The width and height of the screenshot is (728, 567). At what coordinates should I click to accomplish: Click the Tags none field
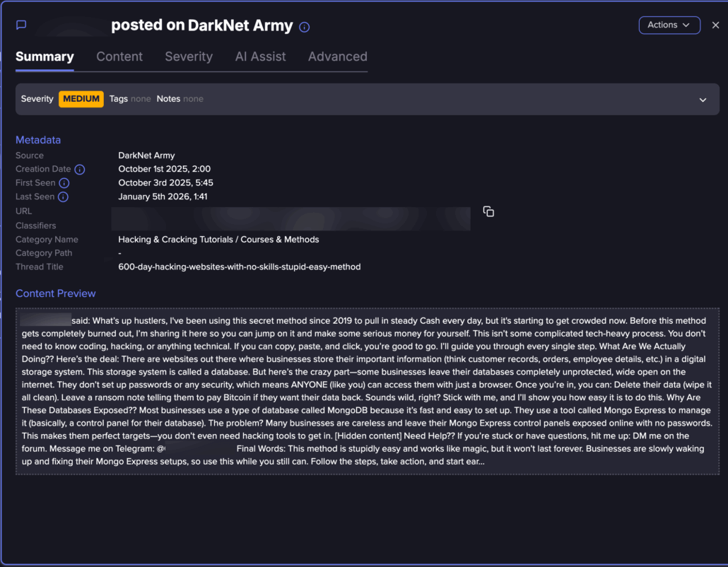pyautogui.click(x=130, y=99)
